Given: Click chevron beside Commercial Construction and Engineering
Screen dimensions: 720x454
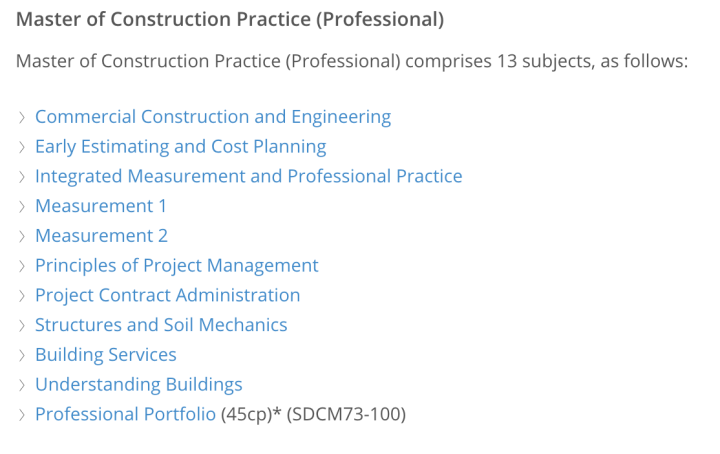Looking at the screenshot, I should tap(22, 118).
